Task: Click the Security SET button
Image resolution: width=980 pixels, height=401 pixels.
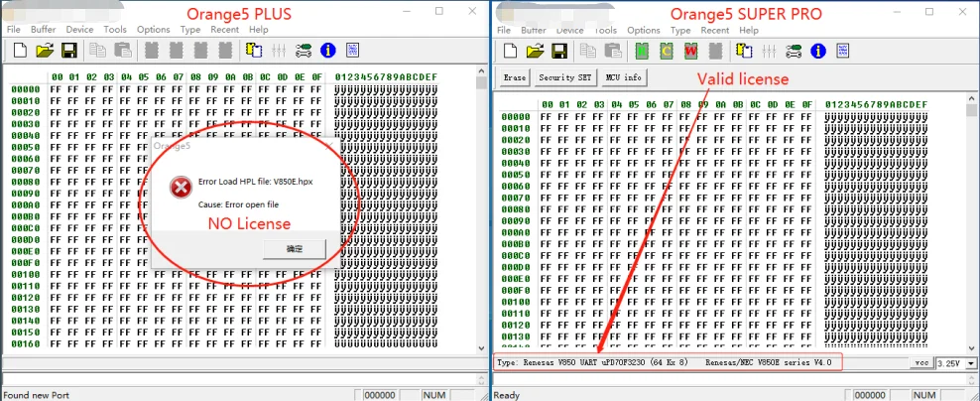Action: pyautogui.click(x=565, y=77)
